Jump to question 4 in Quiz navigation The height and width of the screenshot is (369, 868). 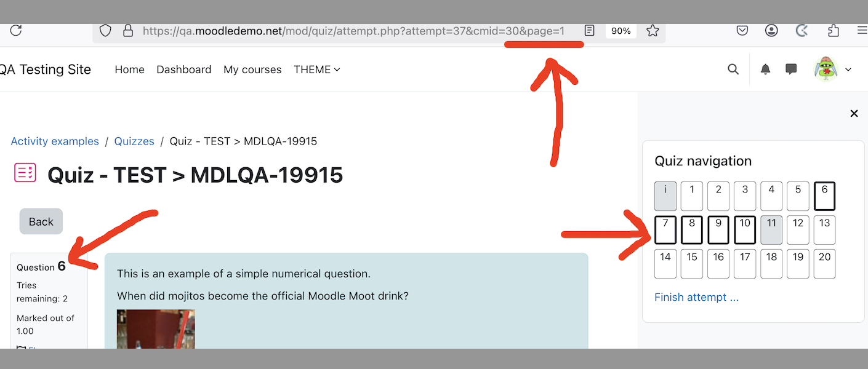point(771,196)
